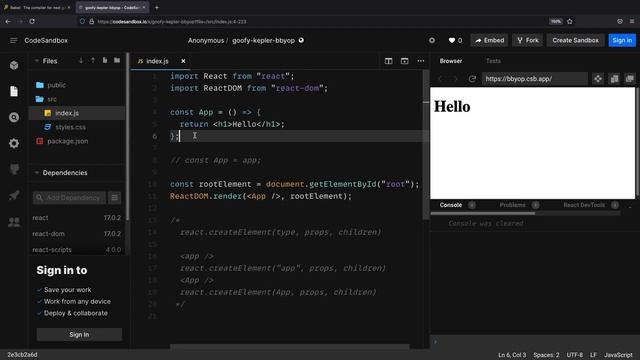Select the index.js editor tab
Viewport: 640px width, 360px height.
tap(157, 61)
